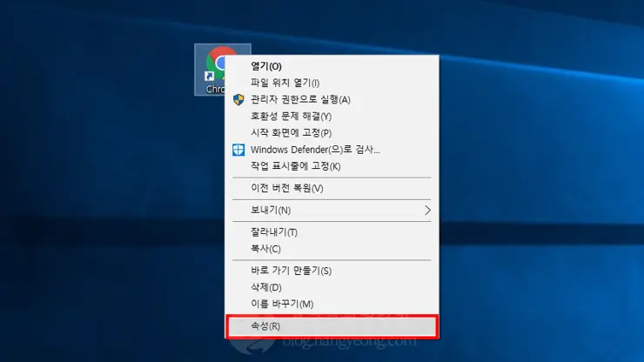644x362 pixels.
Task: Choose 작업 표시줄에 고정(K)
Action: (x=332, y=166)
